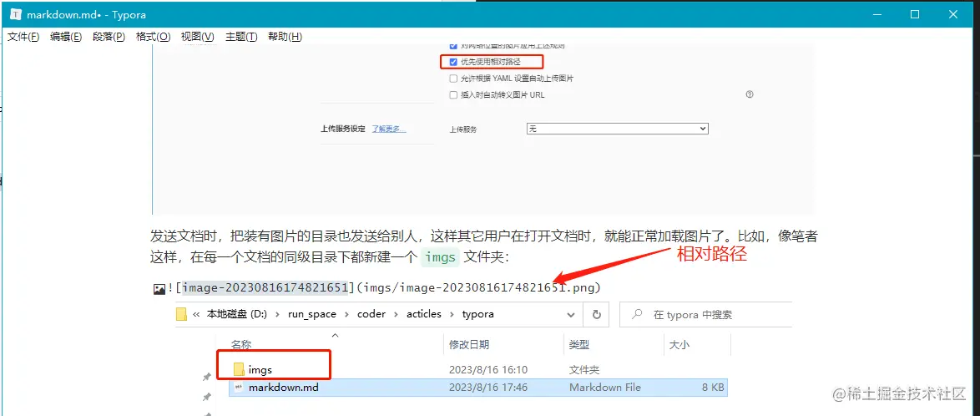This screenshot has height=416, width=980.
Task: Open the 文件(F) menu
Action: [x=23, y=37]
